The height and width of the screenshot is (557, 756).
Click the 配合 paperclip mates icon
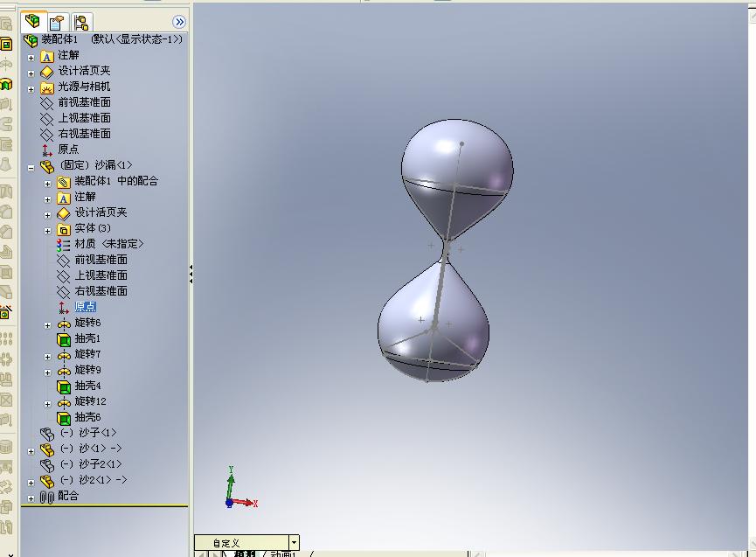[x=47, y=498]
